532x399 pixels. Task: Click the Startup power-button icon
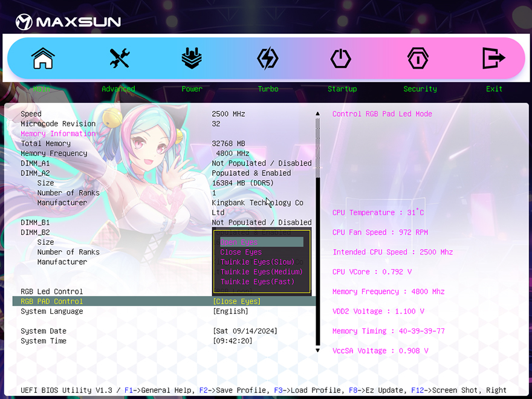(x=340, y=59)
